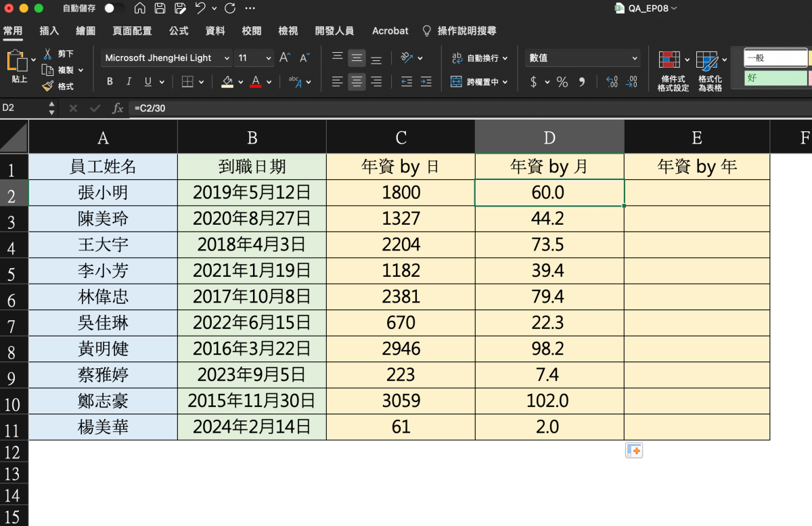Expand the font size 11 dropdown
Image resolution: width=812 pixels, height=526 pixels.
coord(269,58)
